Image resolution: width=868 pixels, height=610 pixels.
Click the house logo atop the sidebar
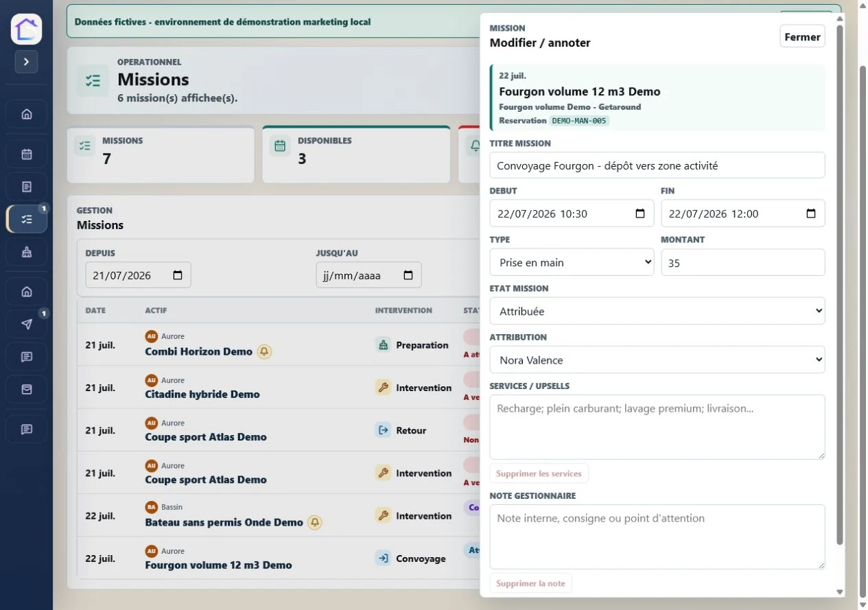pos(27,29)
